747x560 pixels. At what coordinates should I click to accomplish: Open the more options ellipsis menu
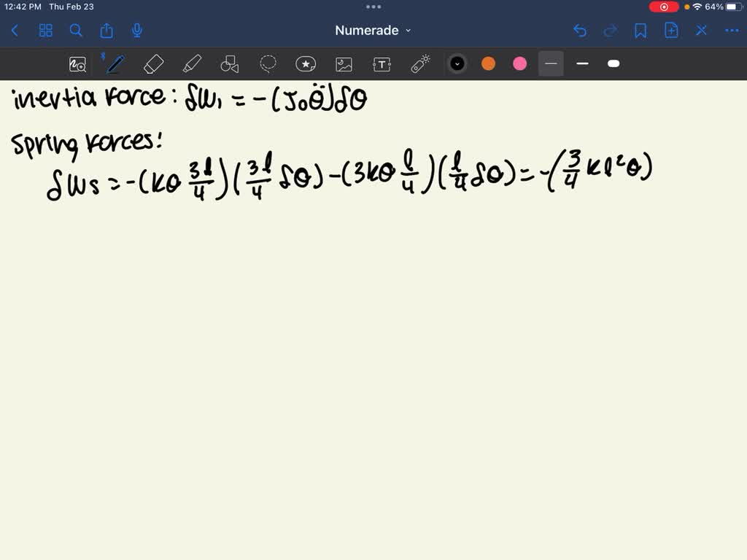coord(732,31)
